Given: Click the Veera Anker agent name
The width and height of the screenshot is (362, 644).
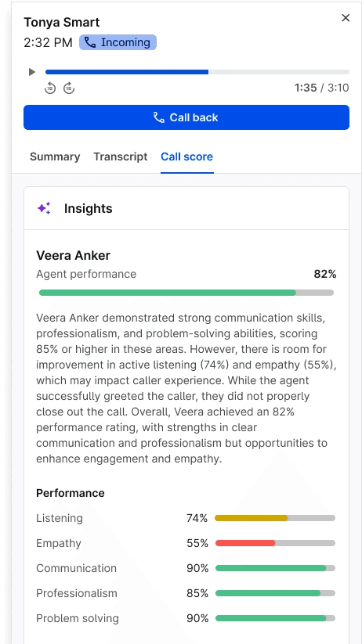Looking at the screenshot, I should point(73,255).
